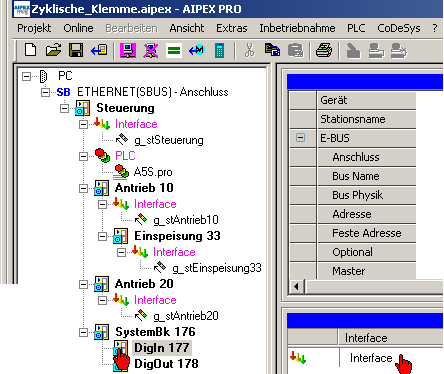
Task: Collapse the Antrieb 10 node
Action: tap(83, 188)
